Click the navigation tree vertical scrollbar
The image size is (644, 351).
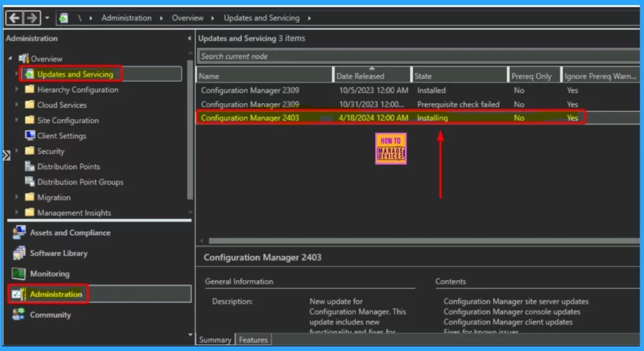[x=190, y=130]
